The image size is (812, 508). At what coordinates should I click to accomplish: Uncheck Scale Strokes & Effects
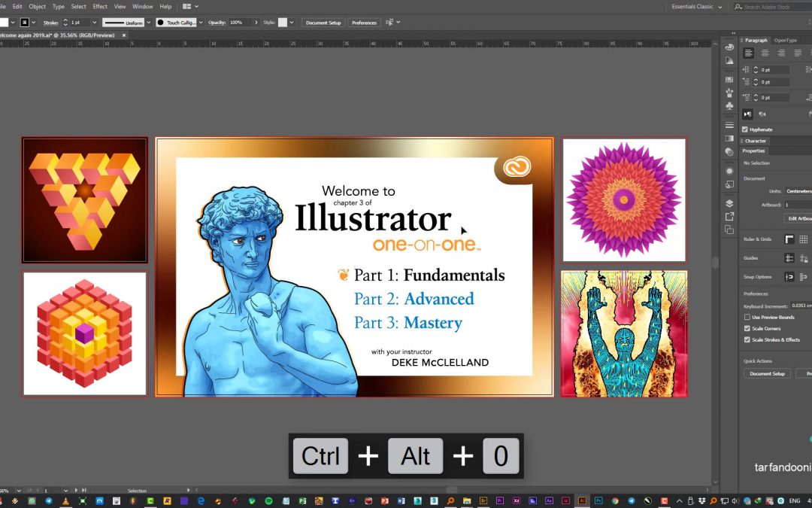[x=747, y=340]
